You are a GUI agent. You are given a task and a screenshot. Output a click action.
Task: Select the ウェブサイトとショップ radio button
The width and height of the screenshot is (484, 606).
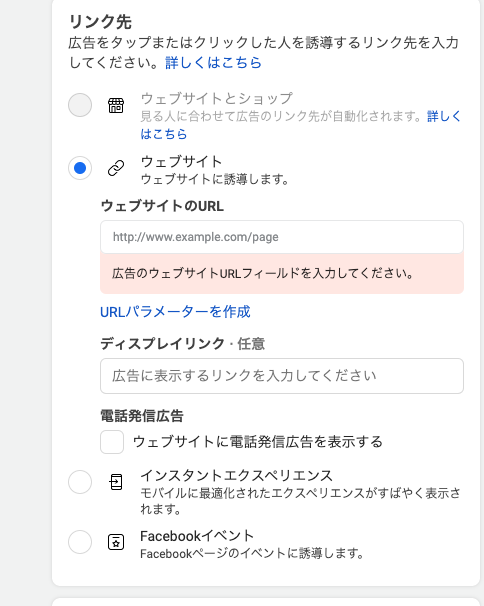click(x=80, y=105)
